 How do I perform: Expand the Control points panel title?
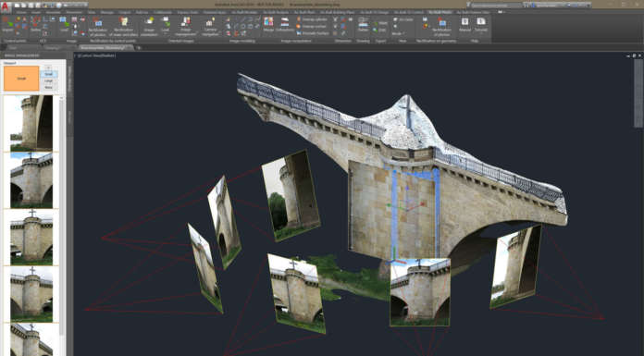pos(15,41)
